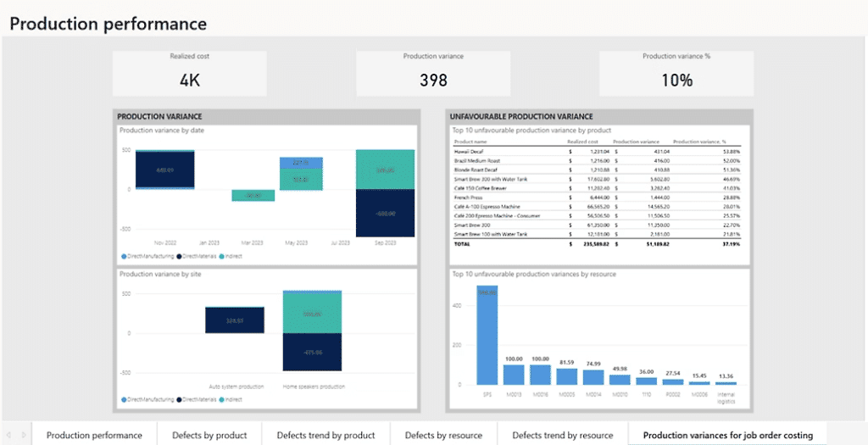Select Smart Brew 100 with Water Tank row
This screenshot has width=868, height=445.
click(x=597, y=235)
